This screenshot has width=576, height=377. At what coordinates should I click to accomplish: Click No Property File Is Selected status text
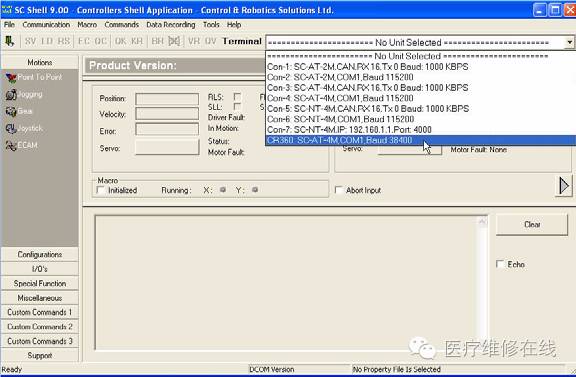point(396,369)
